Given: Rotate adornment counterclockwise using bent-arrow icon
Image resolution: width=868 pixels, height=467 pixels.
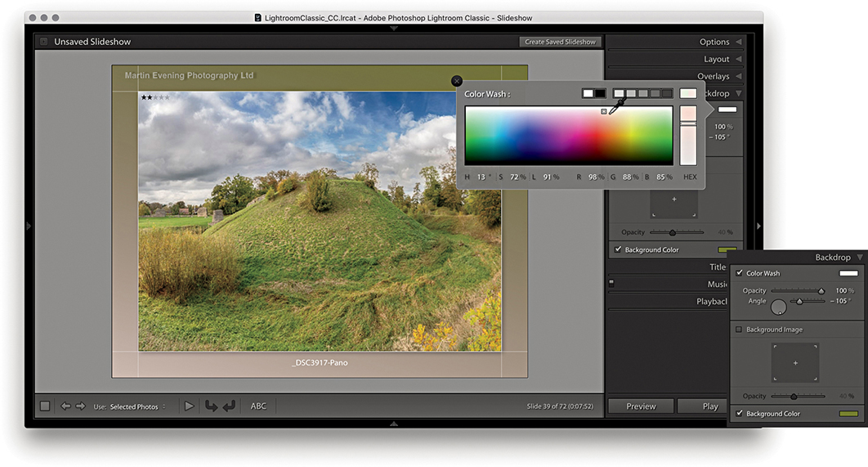Looking at the screenshot, I should (x=211, y=406).
